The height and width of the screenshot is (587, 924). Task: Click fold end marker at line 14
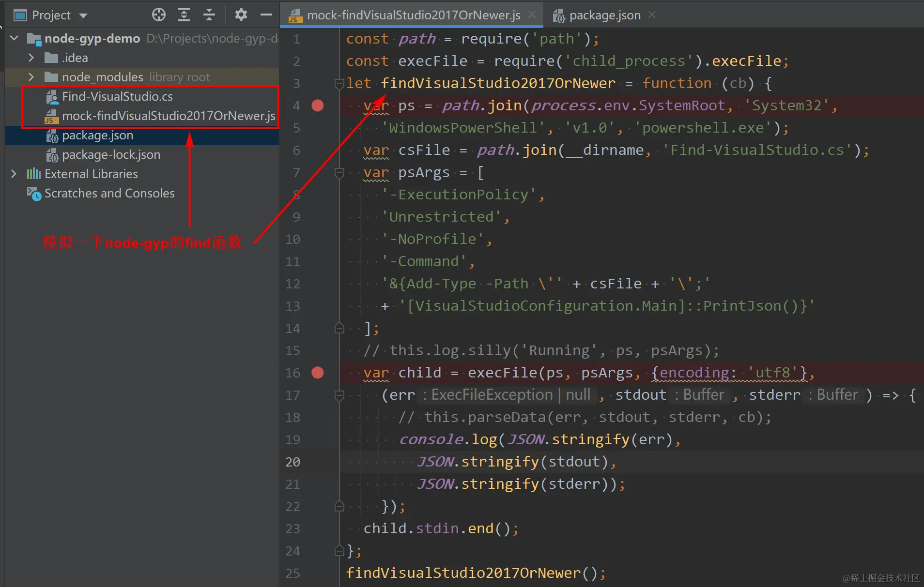[x=339, y=329]
